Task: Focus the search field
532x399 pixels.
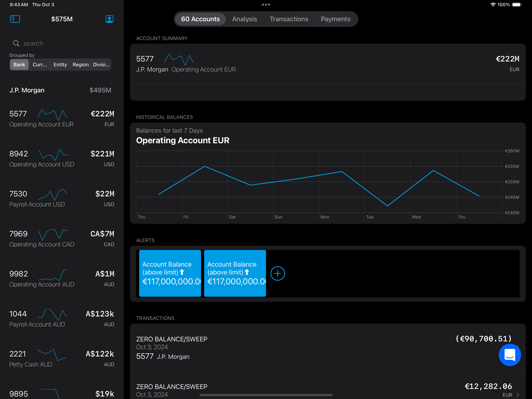Action: pos(60,43)
